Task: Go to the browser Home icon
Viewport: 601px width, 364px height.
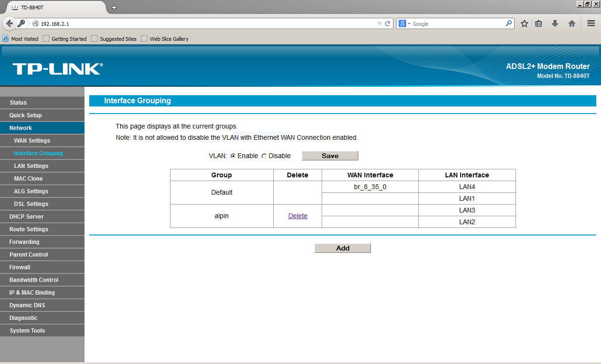Action: pos(572,23)
